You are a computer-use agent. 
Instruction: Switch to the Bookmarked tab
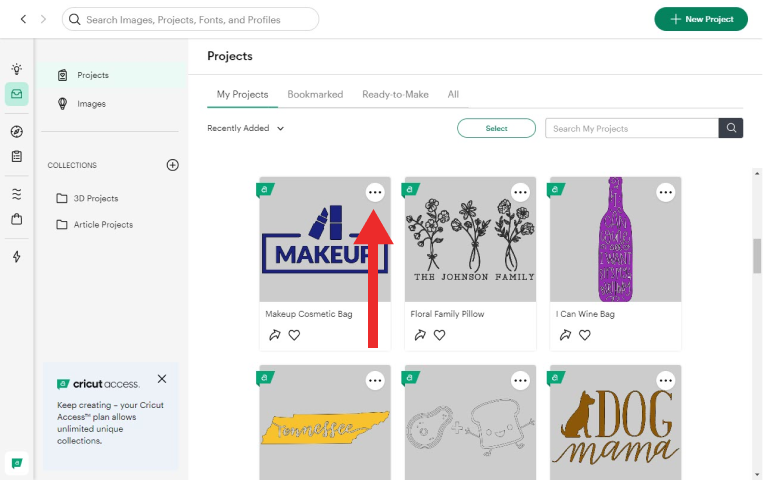point(315,94)
